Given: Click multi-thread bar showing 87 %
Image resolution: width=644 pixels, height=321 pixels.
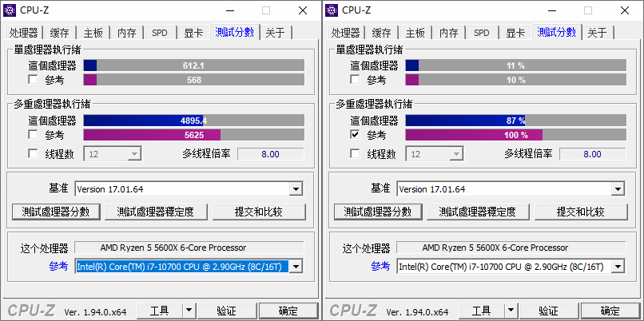Looking at the screenshot, I should point(516,121).
